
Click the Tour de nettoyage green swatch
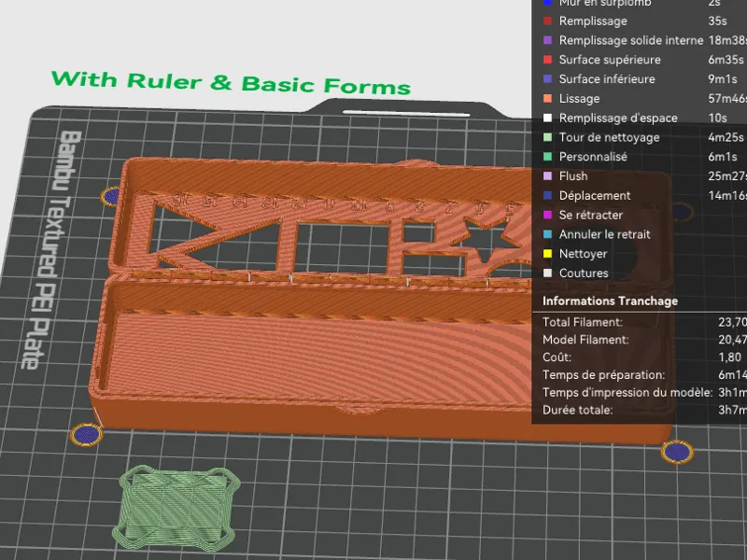547,137
